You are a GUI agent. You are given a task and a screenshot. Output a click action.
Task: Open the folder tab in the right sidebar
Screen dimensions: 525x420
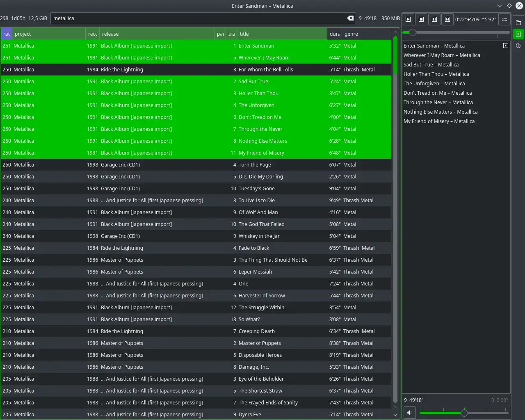pos(518,23)
